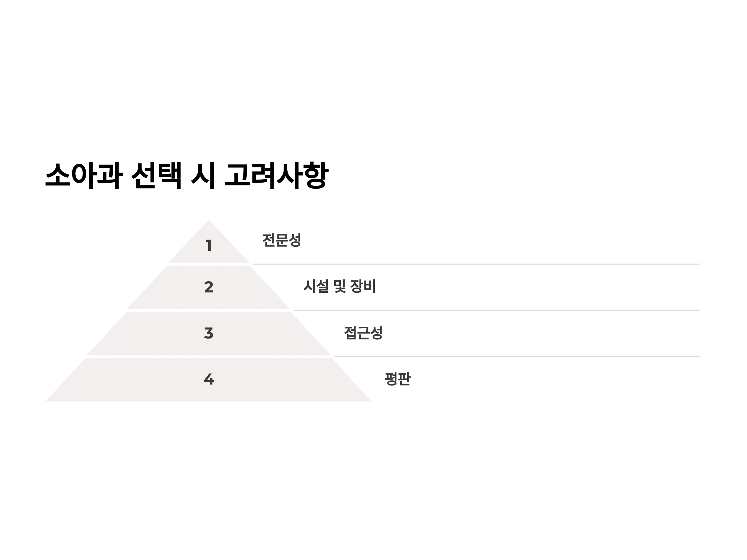Select the word '장비' in the second label
The width and height of the screenshot is (747, 560).
pyautogui.click(x=363, y=286)
